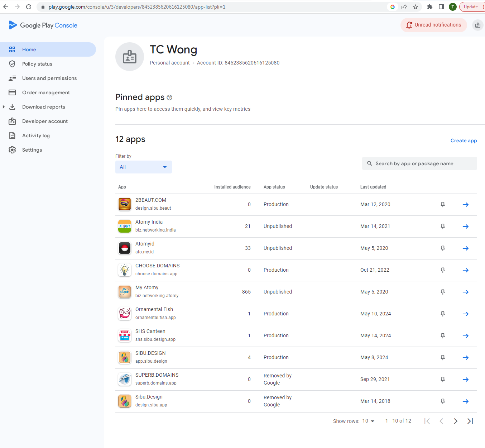Open My Atomy via its arrow icon
Viewport: 485px width, 448px height.
click(x=466, y=292)
